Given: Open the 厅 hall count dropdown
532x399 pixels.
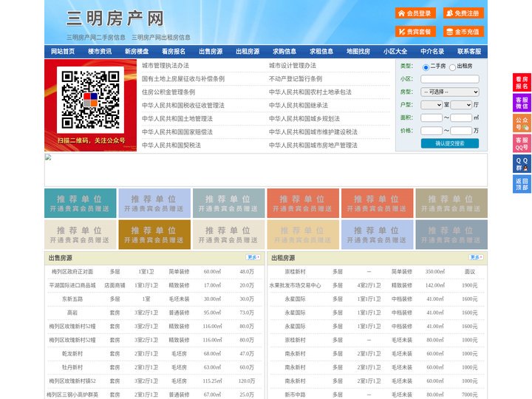Looking at the screenshot, I should (x=461, y=105).
